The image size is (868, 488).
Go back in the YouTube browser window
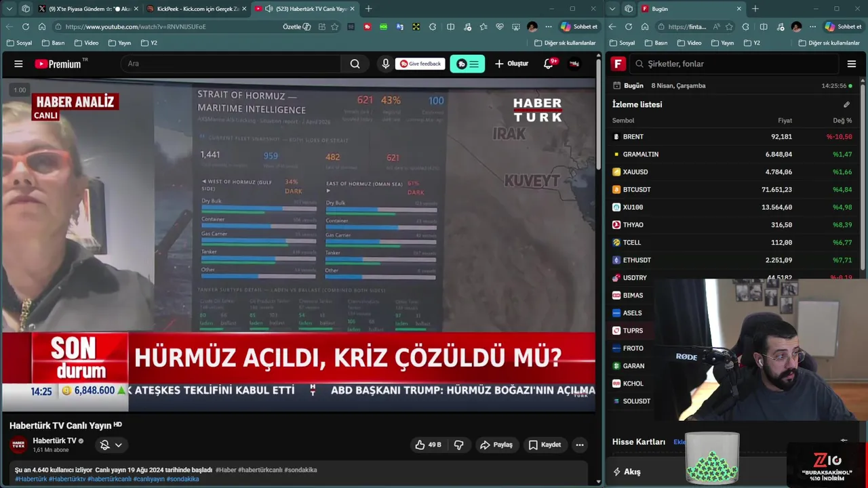tap(9, 26)
